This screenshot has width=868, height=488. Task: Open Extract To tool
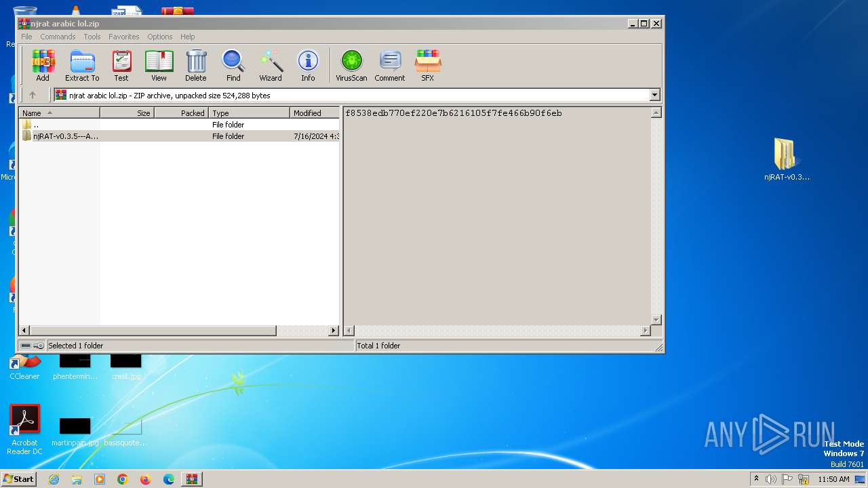point(82,66)
